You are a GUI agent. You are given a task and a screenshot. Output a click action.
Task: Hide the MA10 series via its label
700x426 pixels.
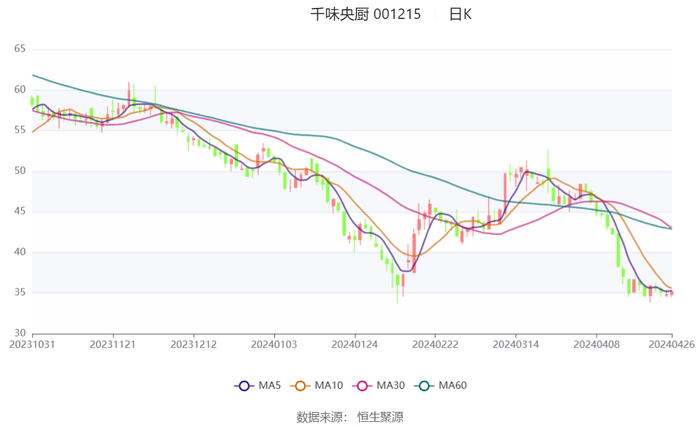point(329,386)
